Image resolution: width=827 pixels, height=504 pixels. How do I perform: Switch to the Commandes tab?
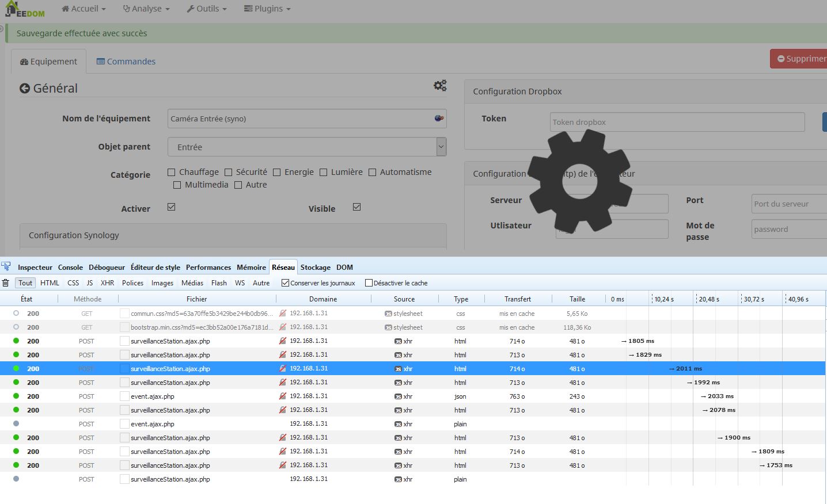(126, 62)
